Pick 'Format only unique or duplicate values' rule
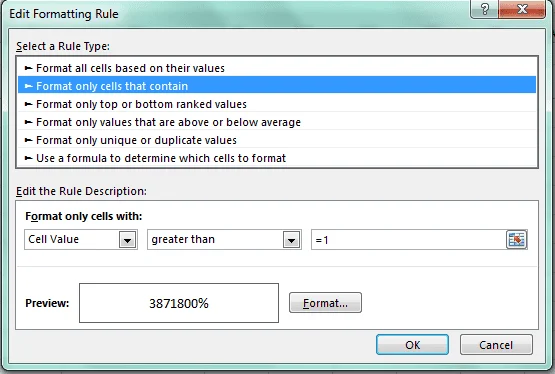 277,140
